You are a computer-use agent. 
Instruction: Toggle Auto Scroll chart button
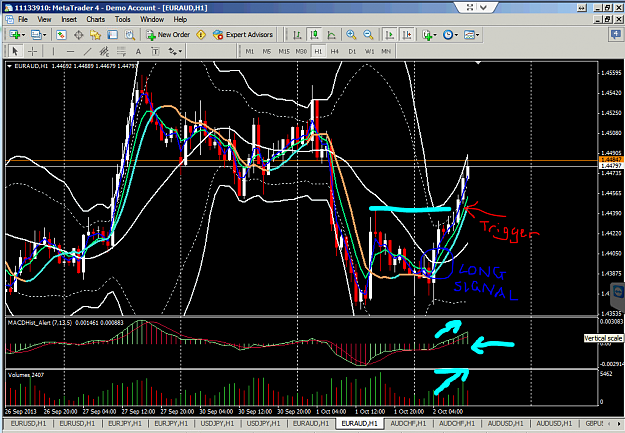[389, 35]
